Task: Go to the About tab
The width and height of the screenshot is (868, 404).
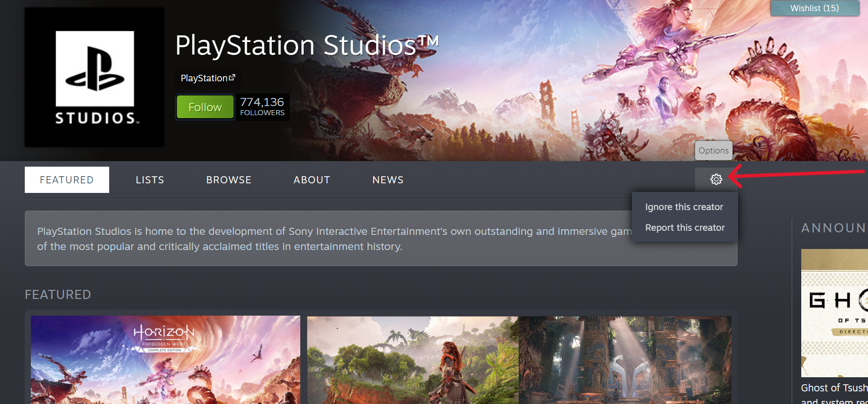Action: point(312,180)
